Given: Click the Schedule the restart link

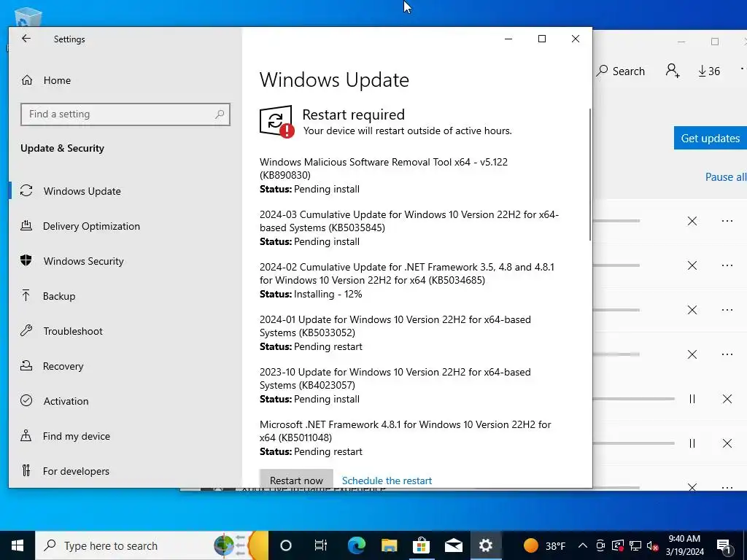Looking at the screenshot, I should pos(387,481).
